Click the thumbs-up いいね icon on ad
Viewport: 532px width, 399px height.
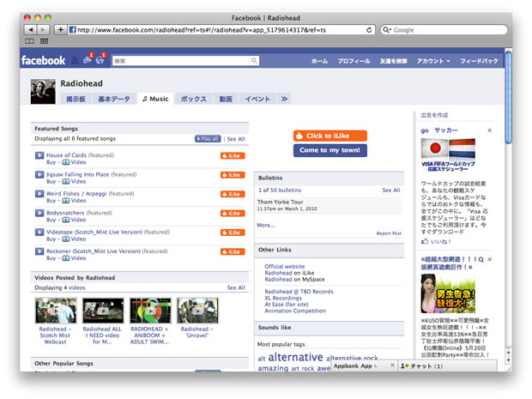point(425,241)
